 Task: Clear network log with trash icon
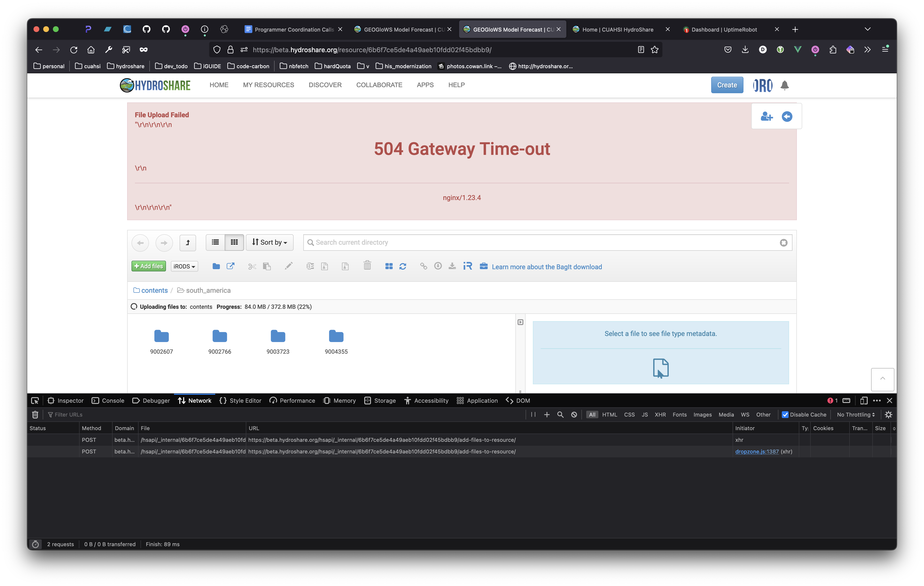pyautogui.click(x=35, y=414)
